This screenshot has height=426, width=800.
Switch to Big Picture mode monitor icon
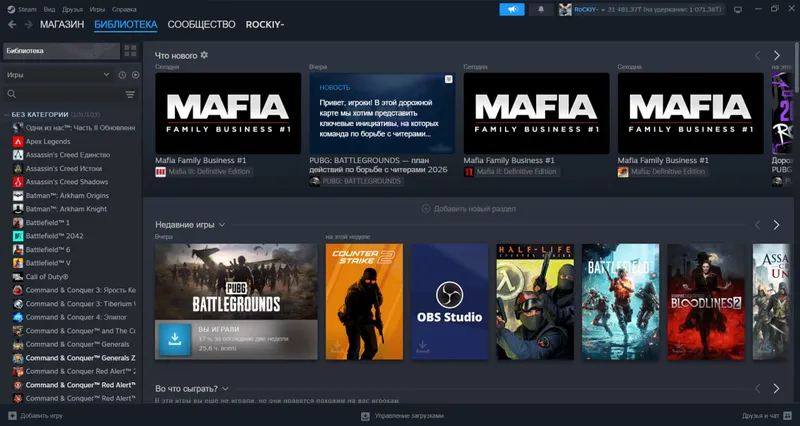pos(738,9)
